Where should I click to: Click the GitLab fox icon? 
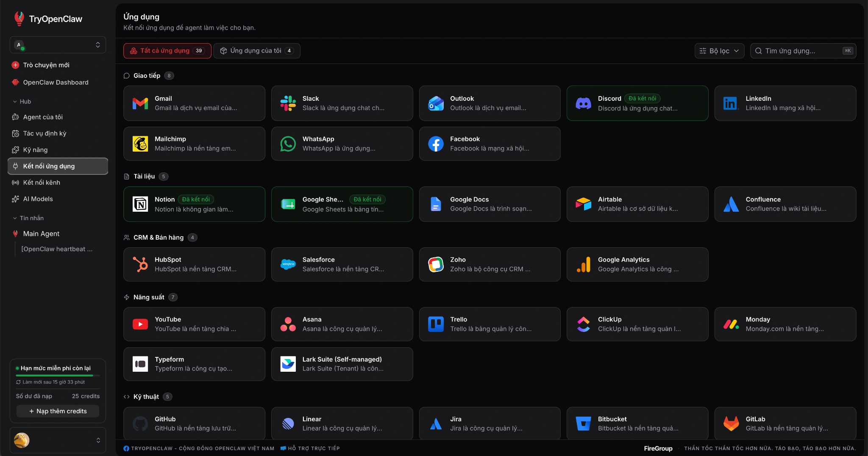(731, 423)
